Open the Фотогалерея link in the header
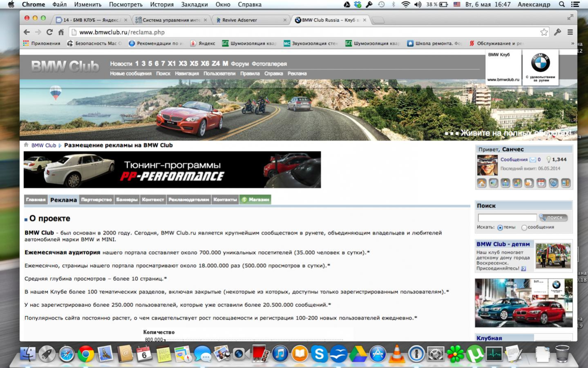Viewport: 588px width, 368px height. point(269,64)
